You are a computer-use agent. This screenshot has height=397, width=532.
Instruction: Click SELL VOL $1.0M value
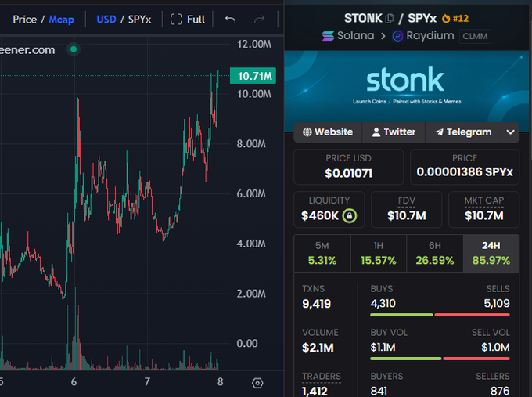[x=495, y=347]
